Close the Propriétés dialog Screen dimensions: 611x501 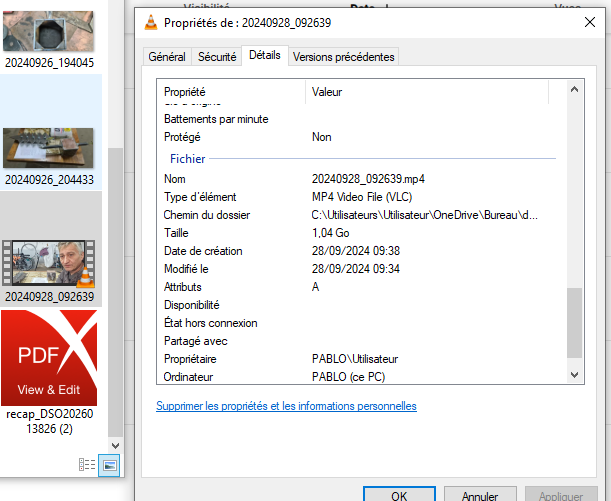coord(590,22)
